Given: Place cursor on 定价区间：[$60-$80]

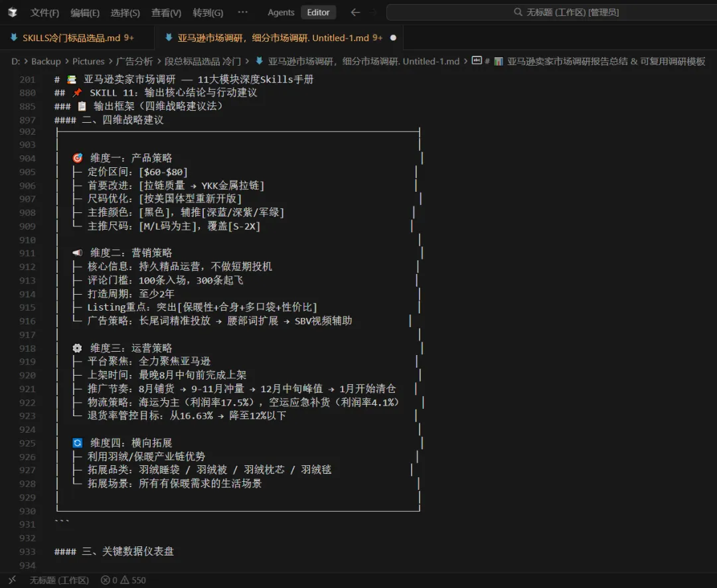Looking at the screenshot, I should point(137,172).
